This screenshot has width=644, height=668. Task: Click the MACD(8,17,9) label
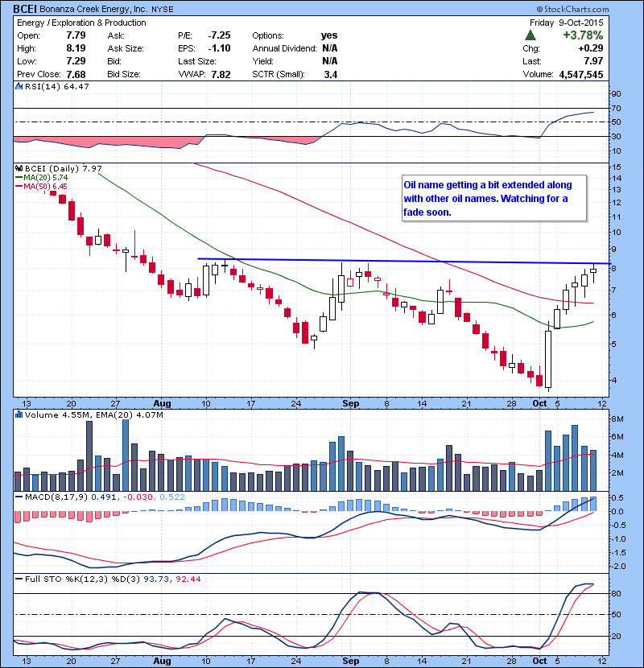coord(56,497)
